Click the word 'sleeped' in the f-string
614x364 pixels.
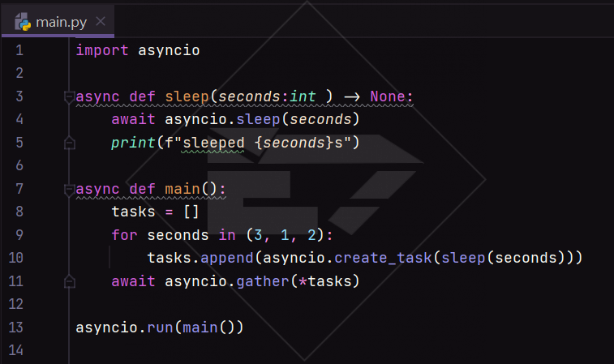[x=213, y=143]
